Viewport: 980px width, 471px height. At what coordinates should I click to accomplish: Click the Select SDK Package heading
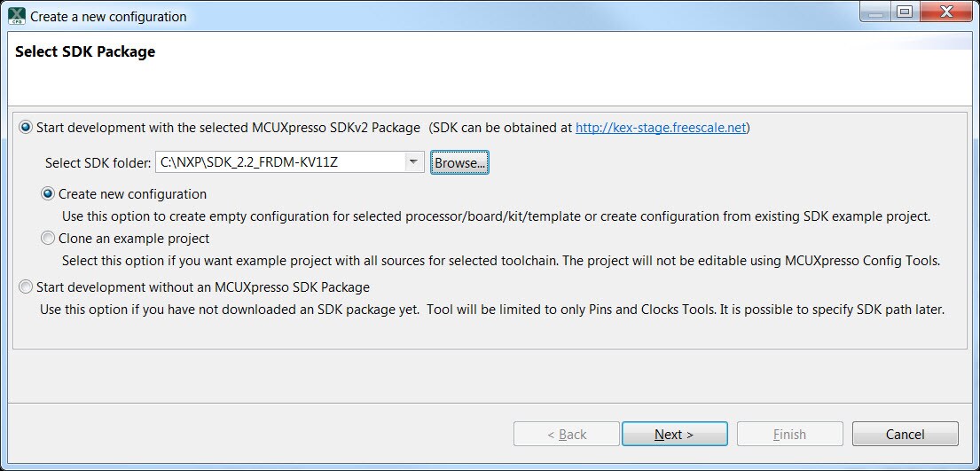point(85,51)
